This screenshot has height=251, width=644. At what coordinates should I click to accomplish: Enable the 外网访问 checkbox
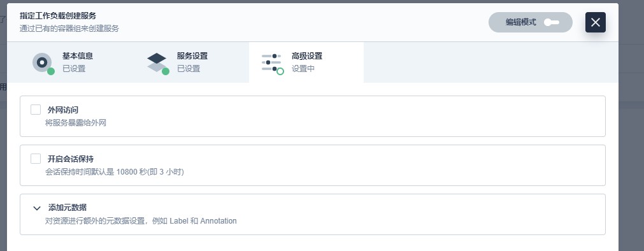click(x=36, y=110)
